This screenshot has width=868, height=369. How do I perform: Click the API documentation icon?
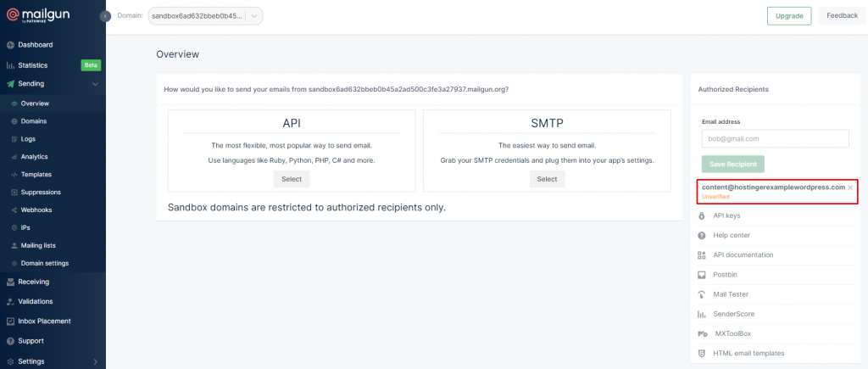click(x=702, y=255)
